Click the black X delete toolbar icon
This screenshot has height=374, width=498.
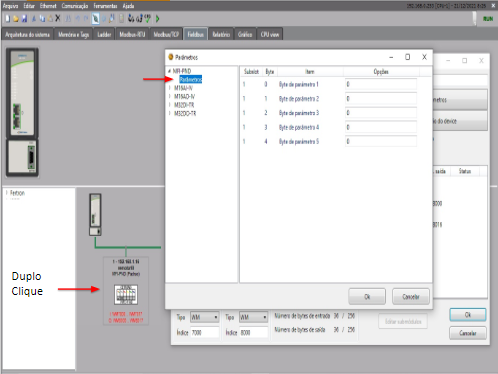tap(58, 18)
